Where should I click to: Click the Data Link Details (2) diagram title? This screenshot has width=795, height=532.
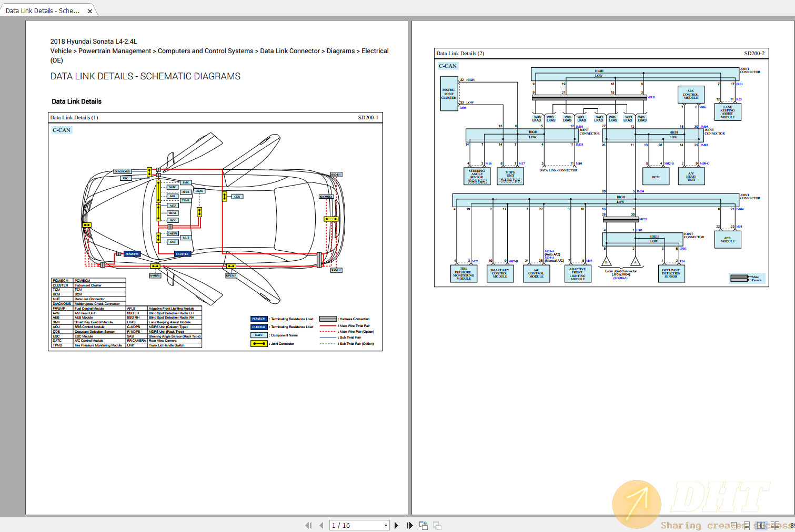click(x=460, y=53)
